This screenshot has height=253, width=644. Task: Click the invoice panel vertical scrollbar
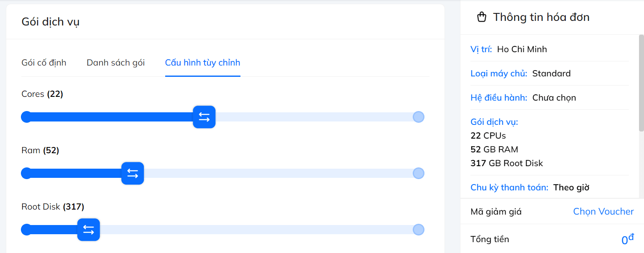641,83
